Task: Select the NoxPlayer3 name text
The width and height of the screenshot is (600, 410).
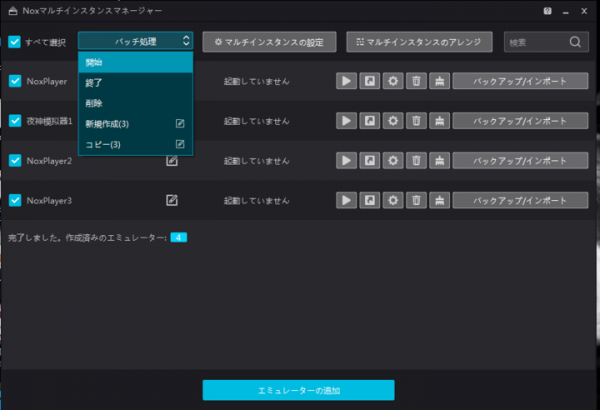Action: coord(49,201)
